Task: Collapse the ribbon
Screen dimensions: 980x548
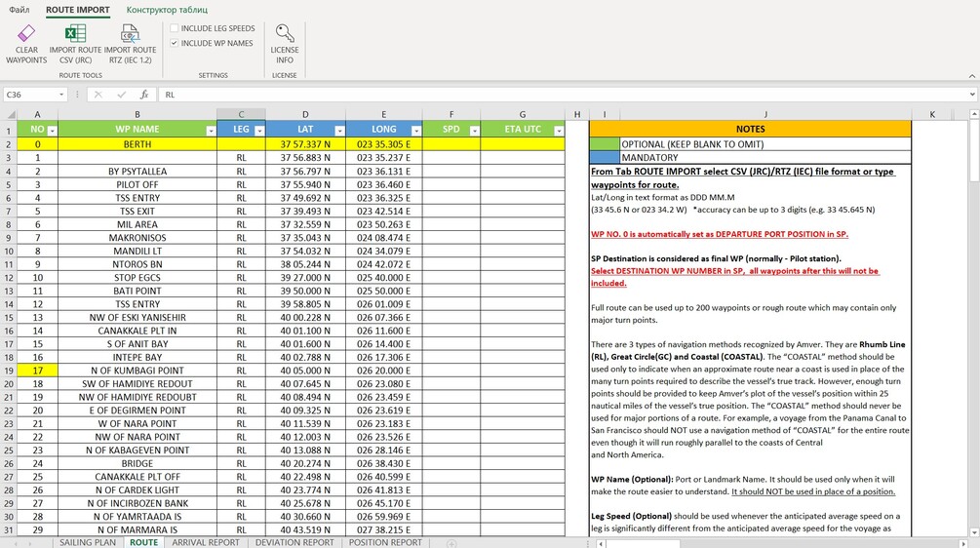Action: point(972,76)
